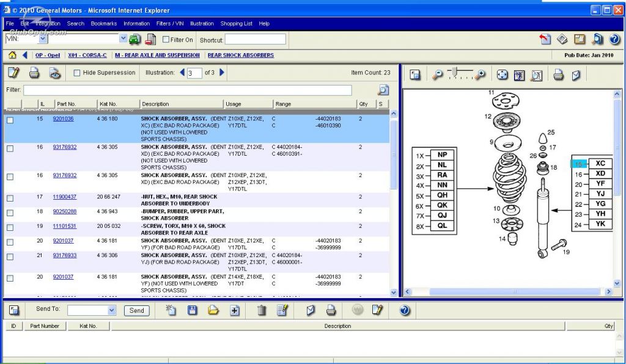The image size is (626, 364).
Task: Open the Help question mark icon at top right
Action: pyautogui.click(x=614, y=39)
